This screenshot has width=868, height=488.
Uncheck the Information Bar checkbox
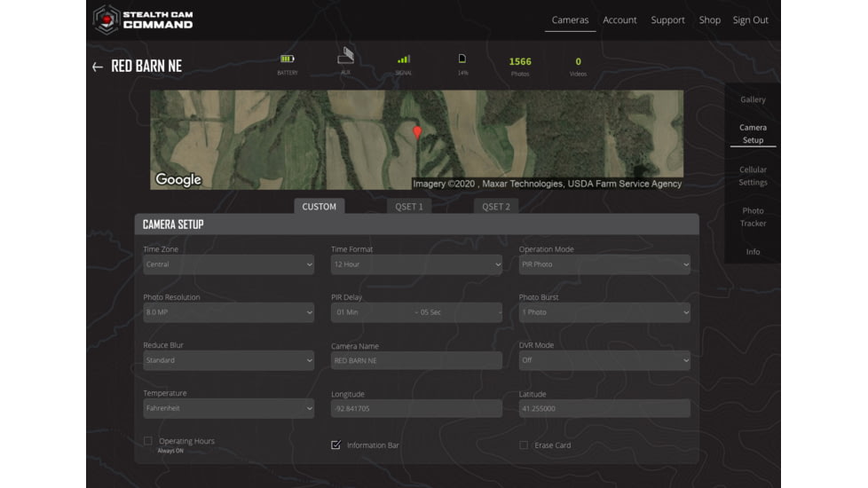[335, 445]
